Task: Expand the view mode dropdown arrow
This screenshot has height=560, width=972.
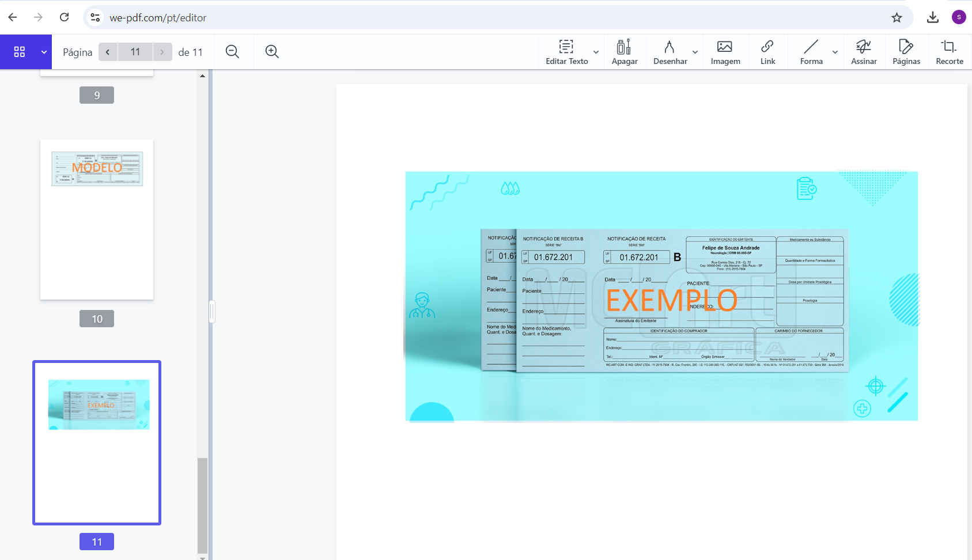Action: coord(44,52)
